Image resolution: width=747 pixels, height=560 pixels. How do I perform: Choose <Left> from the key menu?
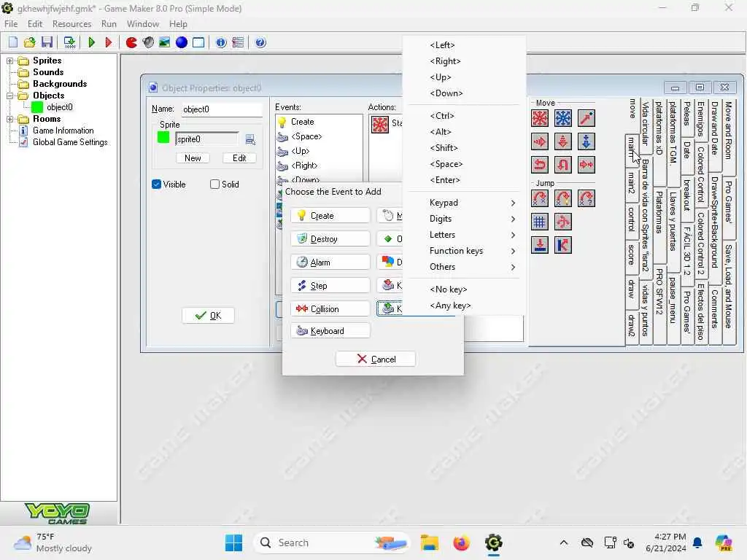click(x=465, y=45)
